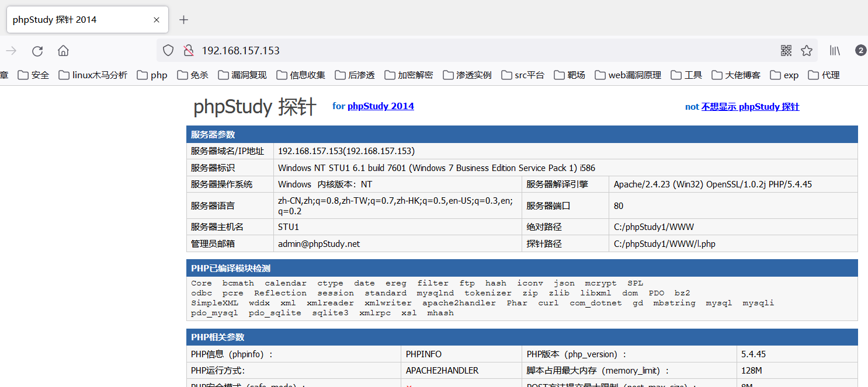Go to browser home page icon
This screenshot has height=387, width=868.
tap(63, 51)
